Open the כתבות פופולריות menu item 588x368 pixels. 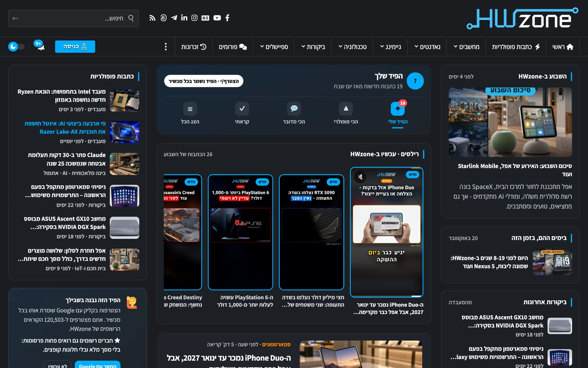click(516, 47)
